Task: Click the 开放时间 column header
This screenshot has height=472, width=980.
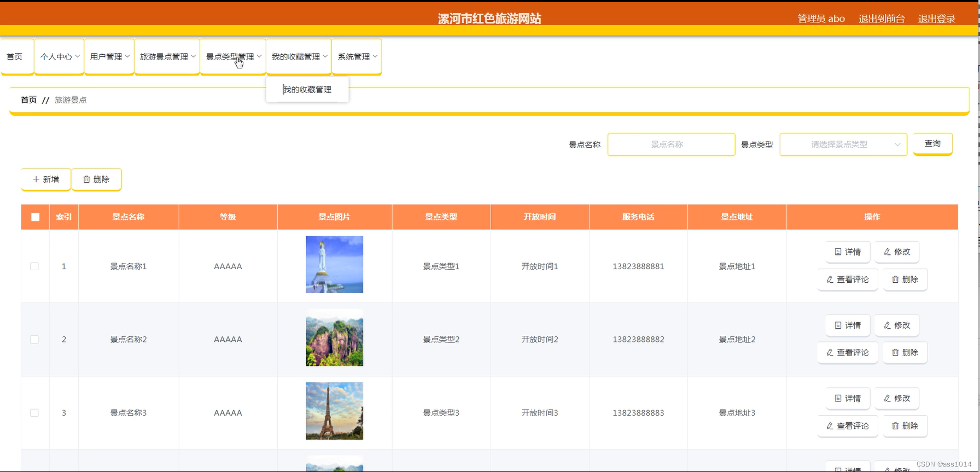Action: pyautogui.click(x=540, y=217)
